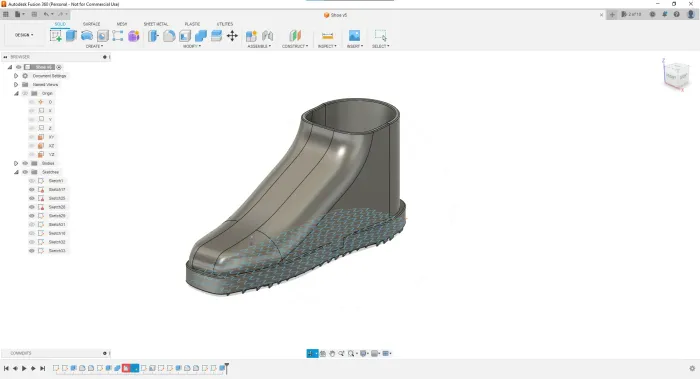Toggle visibility eye of Sketch1
Image resolution: width=700 pixels, height=379 pixels.
pos(32,181)
